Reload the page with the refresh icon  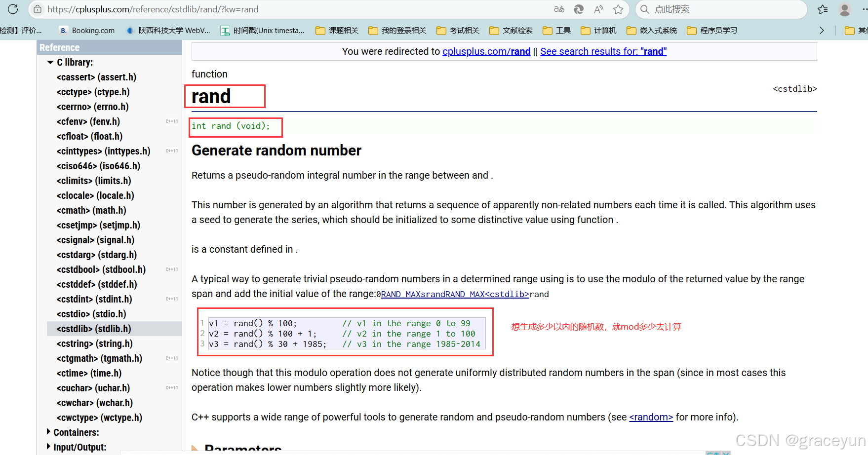tap(13, 9)
